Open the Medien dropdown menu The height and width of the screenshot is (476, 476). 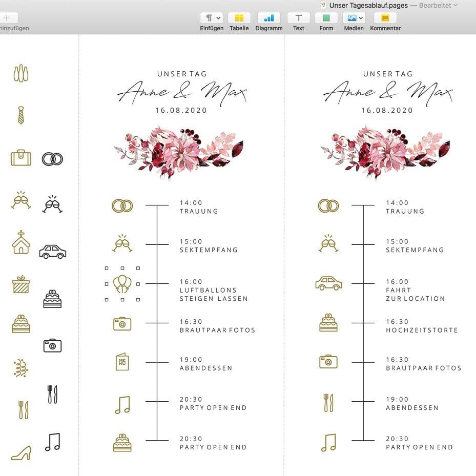tap(354, 18)
